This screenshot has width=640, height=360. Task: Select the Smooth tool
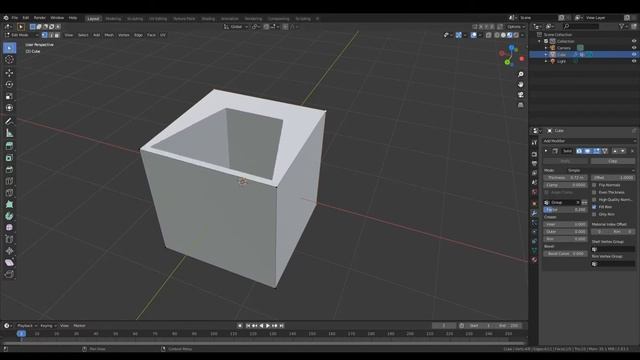[9, 228]
